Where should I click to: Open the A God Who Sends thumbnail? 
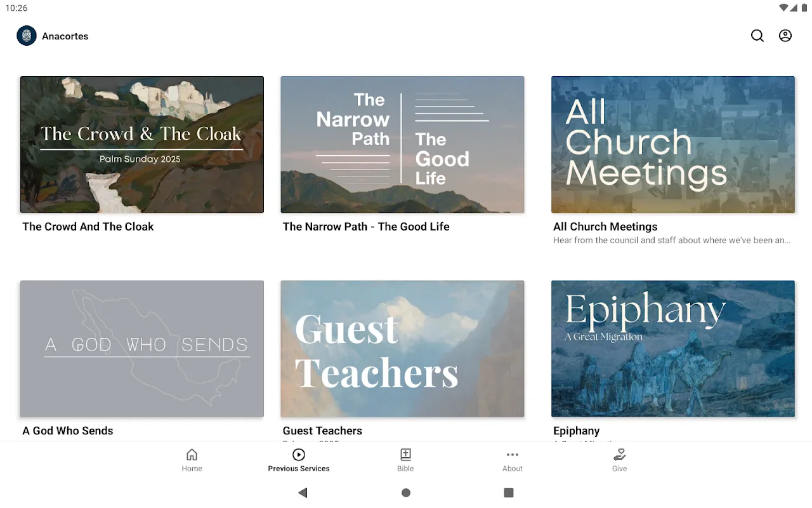pos(142,349)
